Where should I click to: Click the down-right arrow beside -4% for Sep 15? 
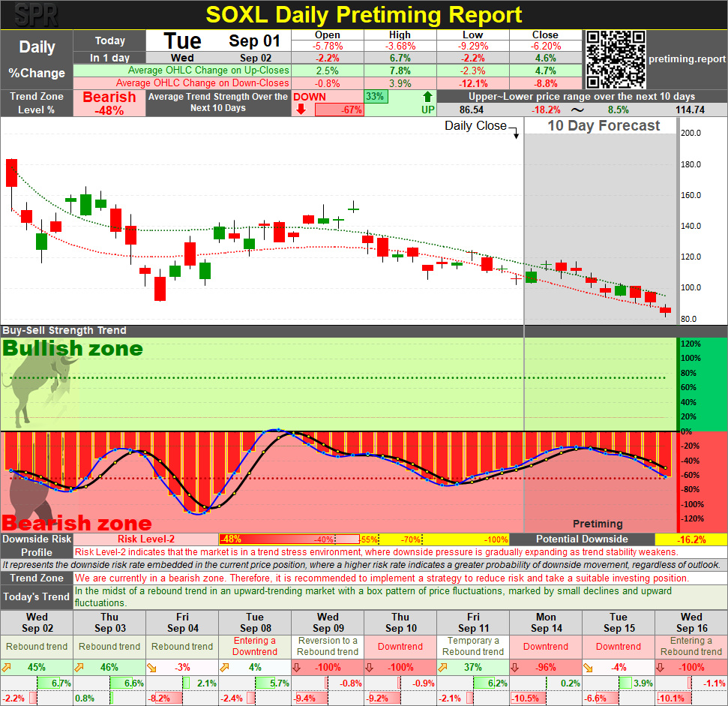pos(588,668)
